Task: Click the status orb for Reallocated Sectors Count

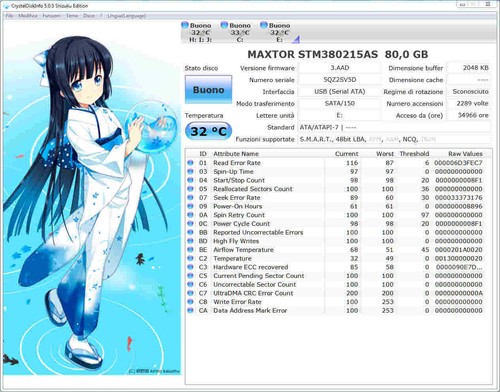Action: [x=190, y=189]
